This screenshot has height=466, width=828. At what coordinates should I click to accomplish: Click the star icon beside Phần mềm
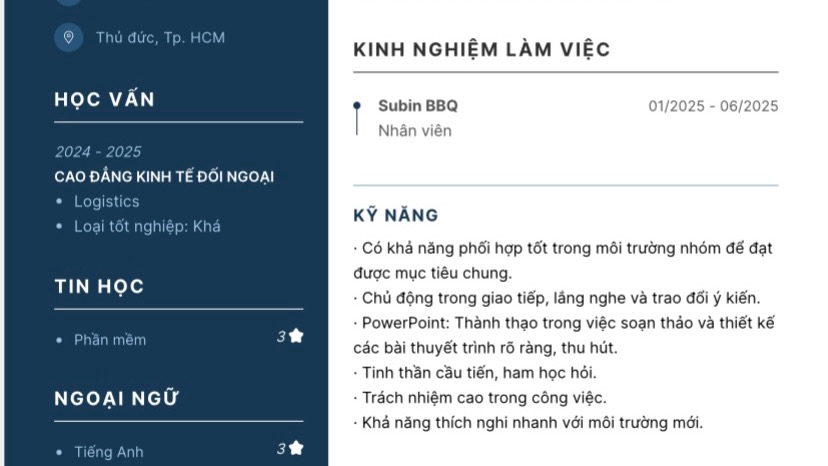coord(296,336)
